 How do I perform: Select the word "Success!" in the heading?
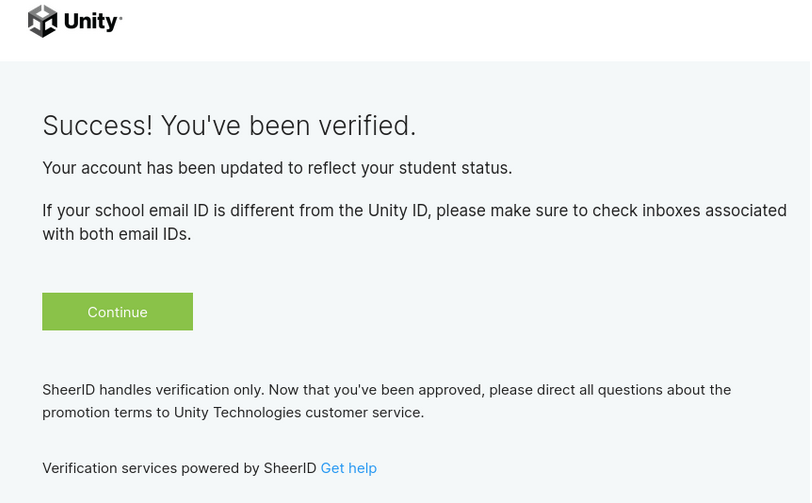tap(98, 125)
